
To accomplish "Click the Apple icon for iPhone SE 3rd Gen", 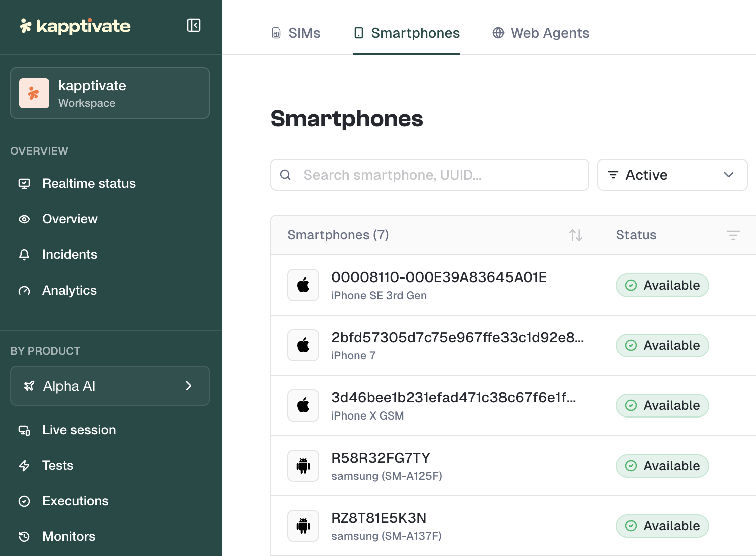I will pyautogui.click(x=303, y=285).
